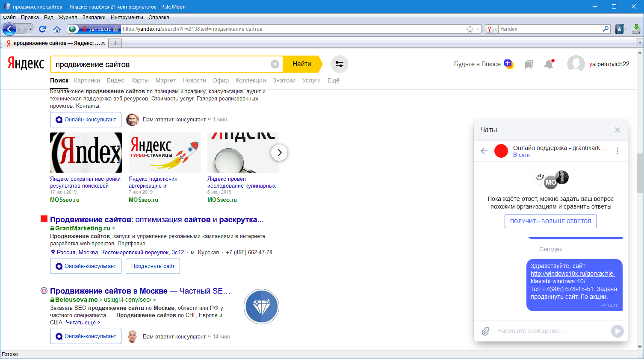Open the browser Home page icon
Viewport: 644px width, 359px height.
[57, 29]
